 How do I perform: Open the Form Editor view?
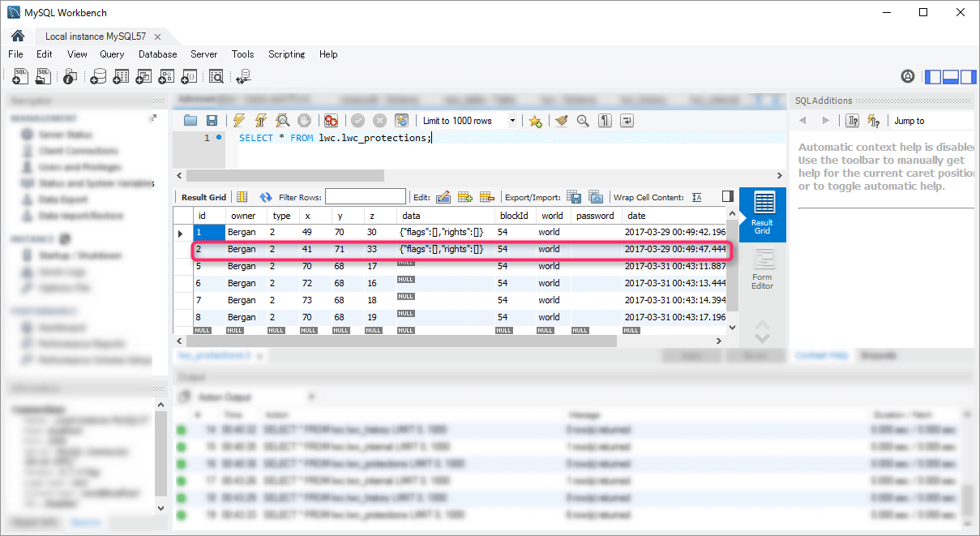coord(762,269)
